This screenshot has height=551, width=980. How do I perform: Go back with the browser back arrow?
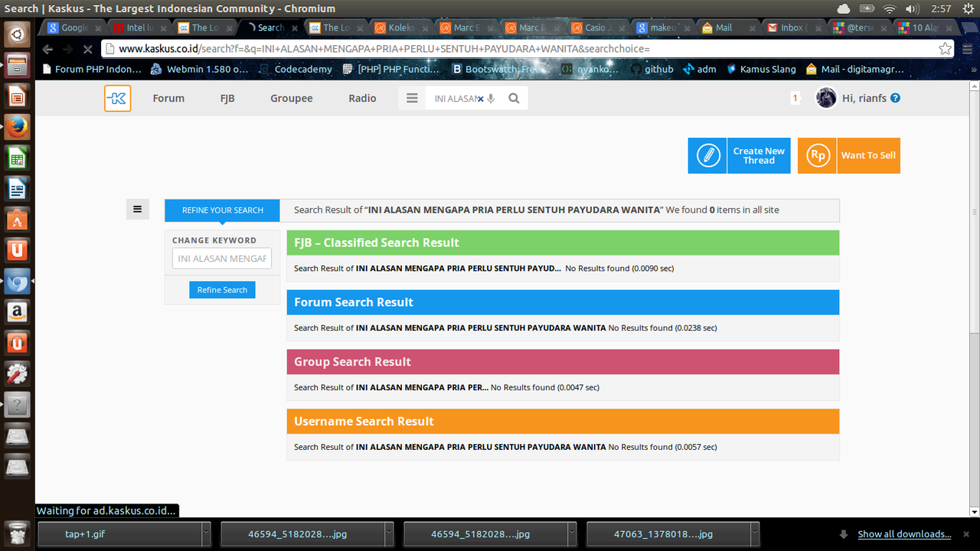pos(47,48)
